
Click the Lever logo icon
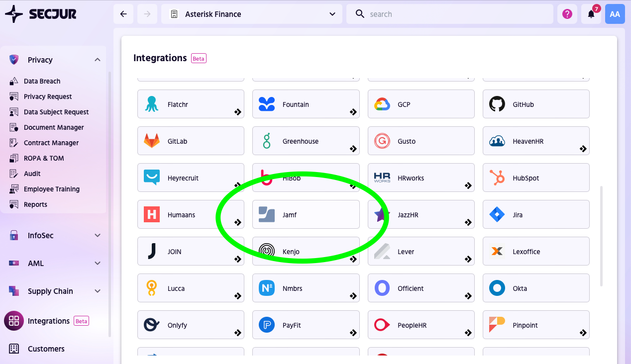(382, 252)
